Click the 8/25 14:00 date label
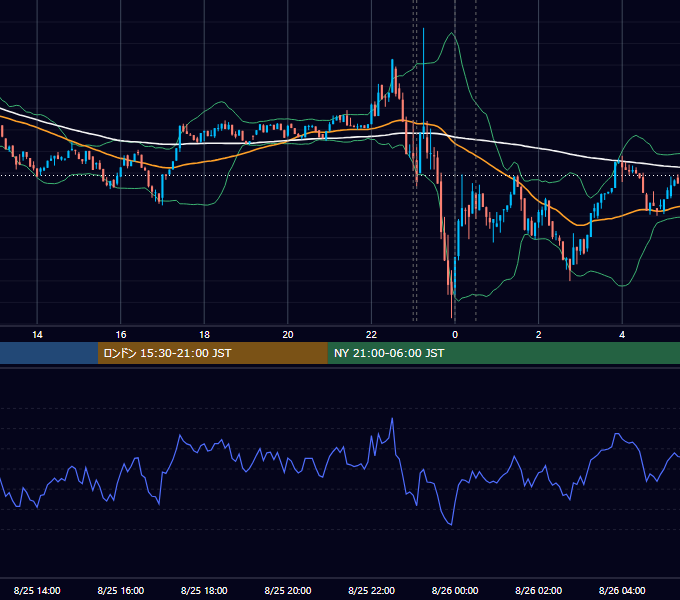 tap(37, 590)
